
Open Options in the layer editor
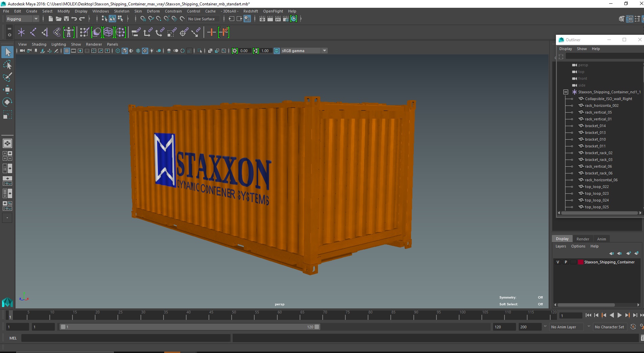coord(578,246)
